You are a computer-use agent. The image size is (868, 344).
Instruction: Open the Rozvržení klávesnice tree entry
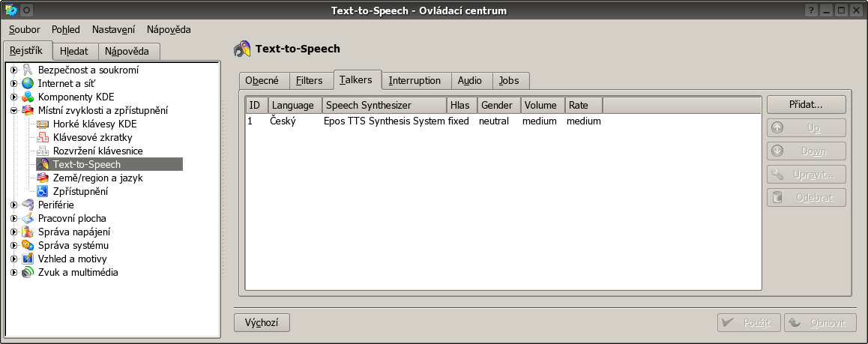click(98, 151)
